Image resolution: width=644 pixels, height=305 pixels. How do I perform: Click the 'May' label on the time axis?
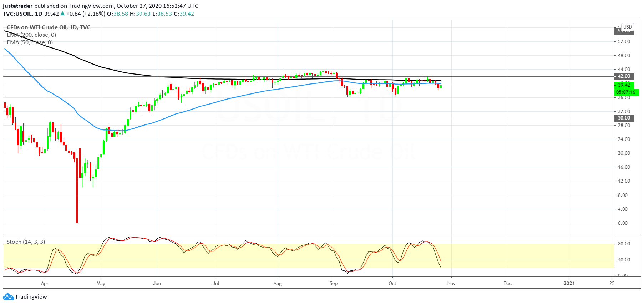point(101,284)
